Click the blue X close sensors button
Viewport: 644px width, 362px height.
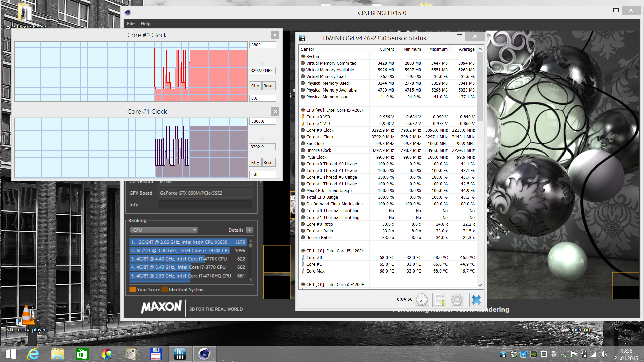(x=476, y=299)
